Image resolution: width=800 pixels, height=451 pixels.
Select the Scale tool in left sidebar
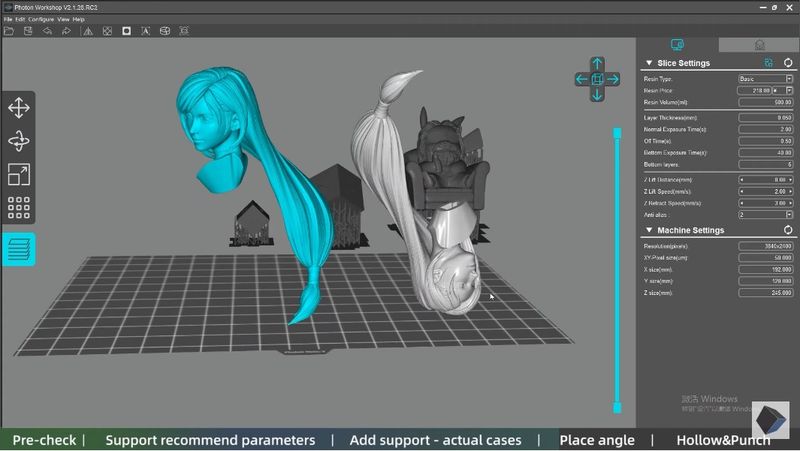click(x=18, y=174)
